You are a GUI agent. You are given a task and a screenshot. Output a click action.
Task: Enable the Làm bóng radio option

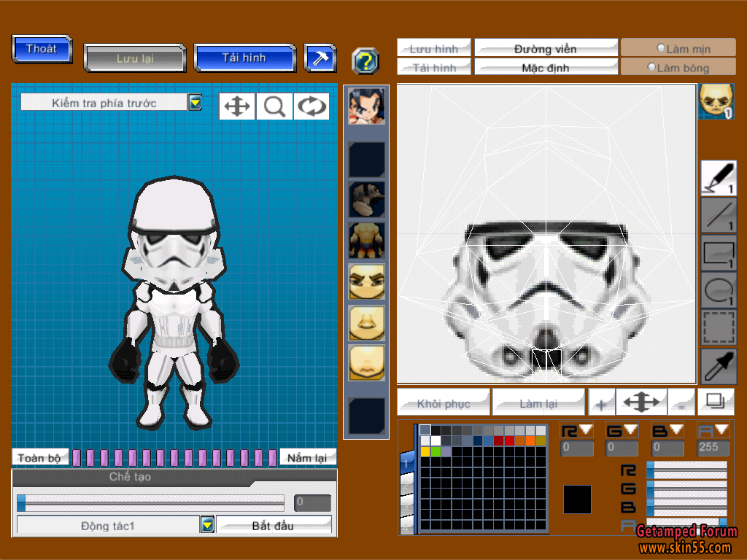(651, 66)
